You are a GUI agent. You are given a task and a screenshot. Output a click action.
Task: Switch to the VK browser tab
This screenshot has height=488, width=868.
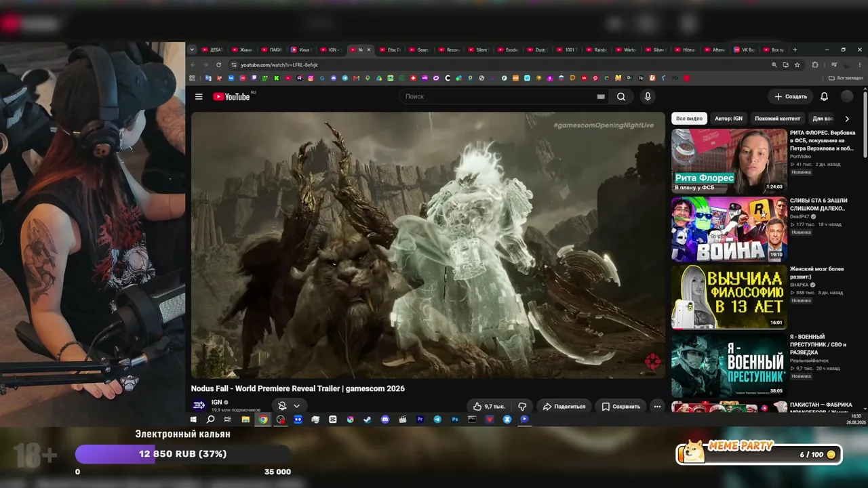point(745,49)
